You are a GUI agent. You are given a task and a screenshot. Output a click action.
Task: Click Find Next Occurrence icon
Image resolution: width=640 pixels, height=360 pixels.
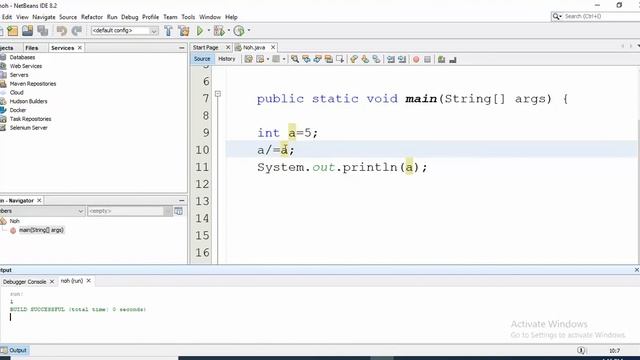(318, 59)
